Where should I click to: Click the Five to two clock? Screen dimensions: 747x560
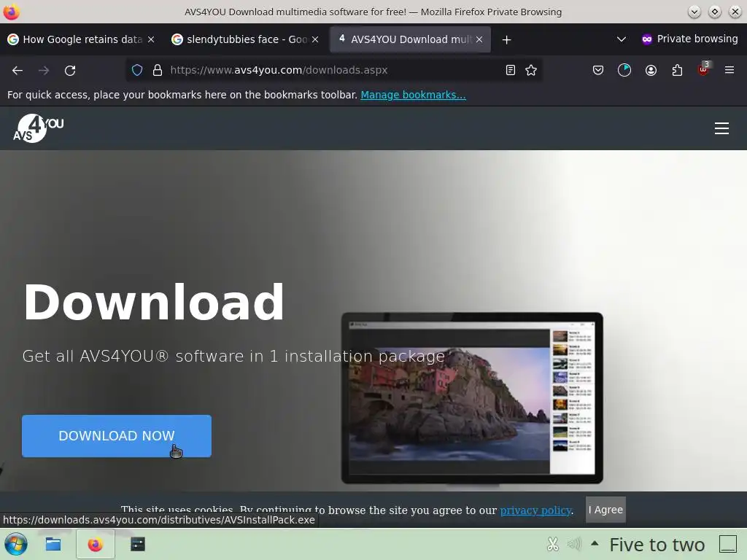[657, 544]
